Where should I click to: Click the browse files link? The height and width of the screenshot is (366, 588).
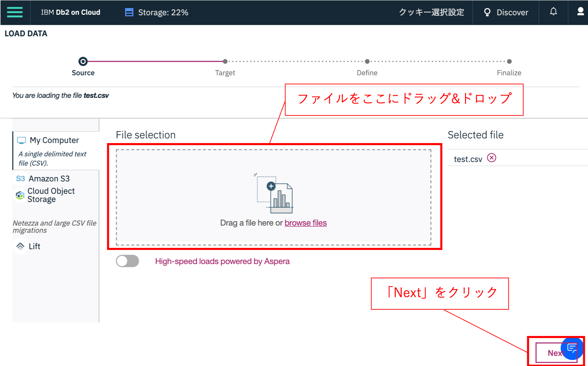coord(306,223)
